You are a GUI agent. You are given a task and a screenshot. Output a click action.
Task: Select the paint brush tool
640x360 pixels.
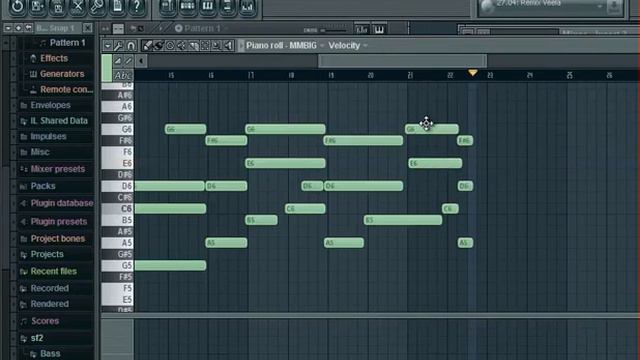[158, 45]
